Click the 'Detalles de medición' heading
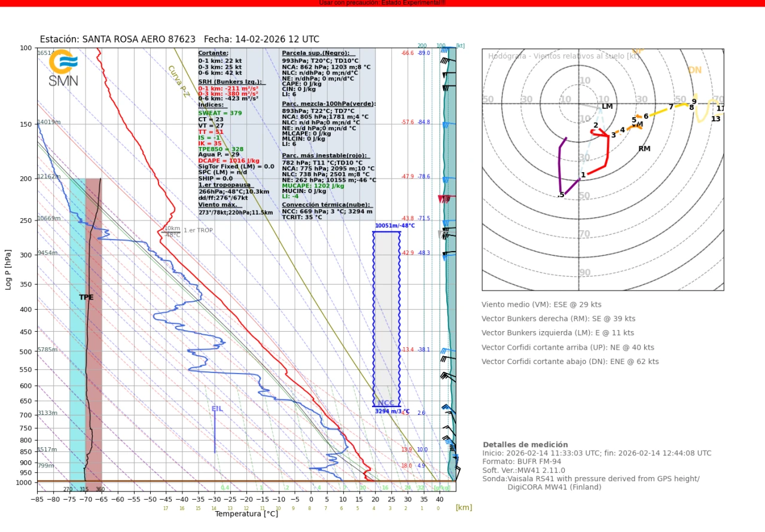Screen dimensions: 765x532 pos(525,445)
